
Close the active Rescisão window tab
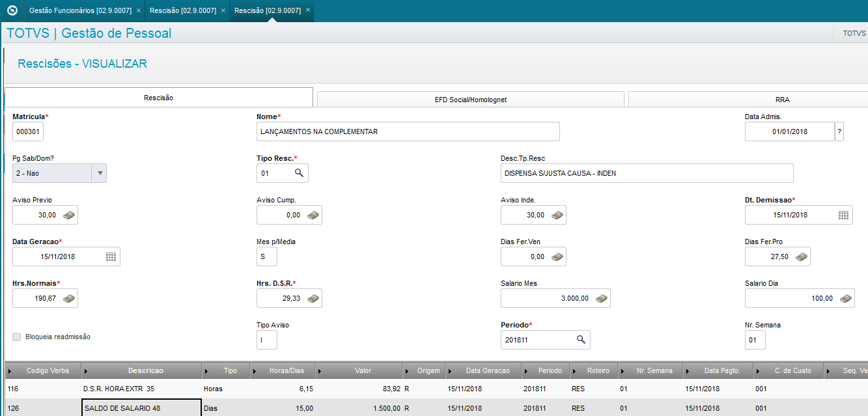click(308, 10)
